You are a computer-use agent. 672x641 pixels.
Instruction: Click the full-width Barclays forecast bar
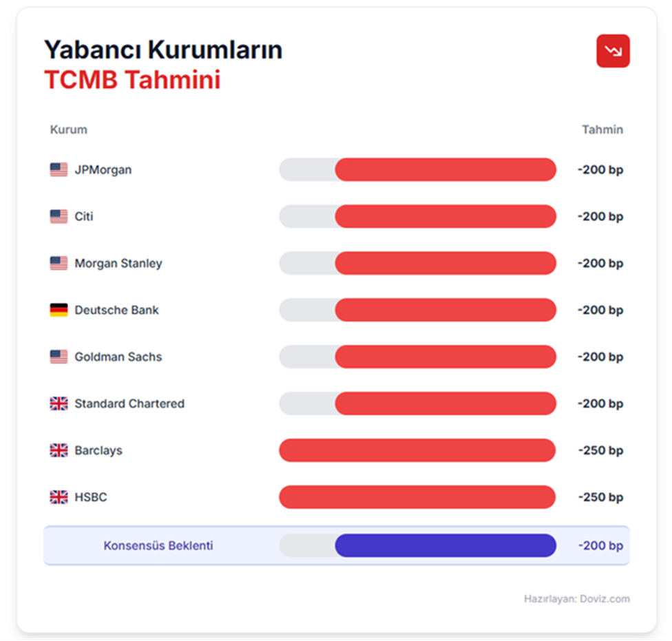coord(417,451)
